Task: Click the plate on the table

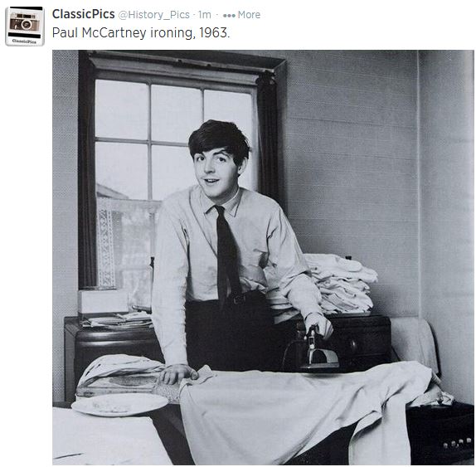Action: click(x=119, y=405)
